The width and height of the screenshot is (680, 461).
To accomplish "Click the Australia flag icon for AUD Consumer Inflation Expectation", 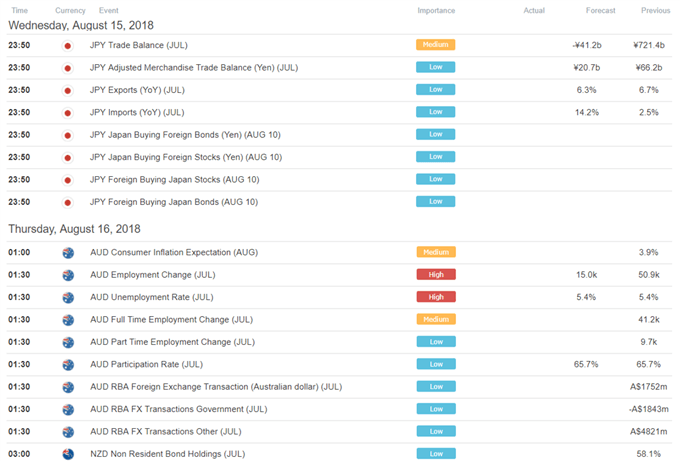I will (68, 253).
